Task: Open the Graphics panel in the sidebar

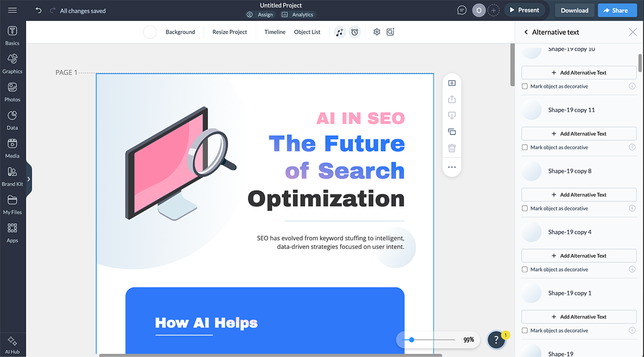Action: (x=12, y=60)
